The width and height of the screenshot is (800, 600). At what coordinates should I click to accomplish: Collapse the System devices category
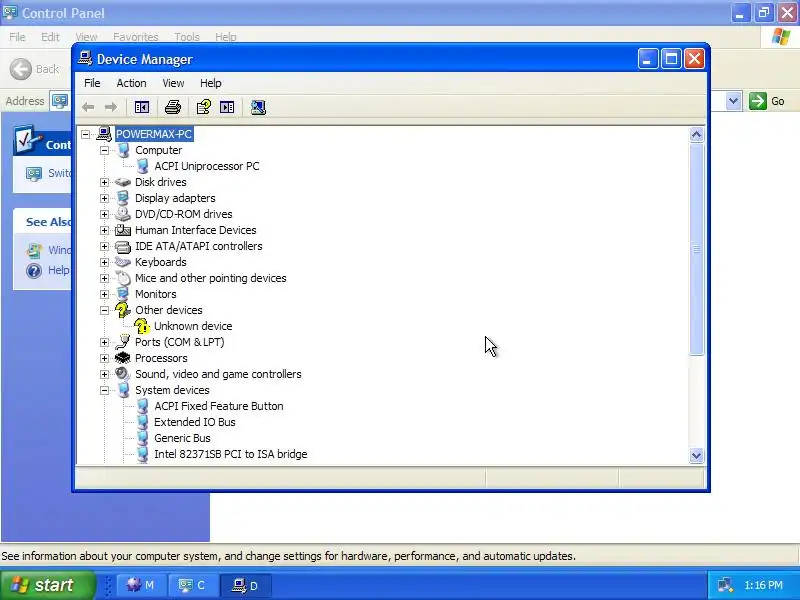pyautogui.click(x=105, y=390)
